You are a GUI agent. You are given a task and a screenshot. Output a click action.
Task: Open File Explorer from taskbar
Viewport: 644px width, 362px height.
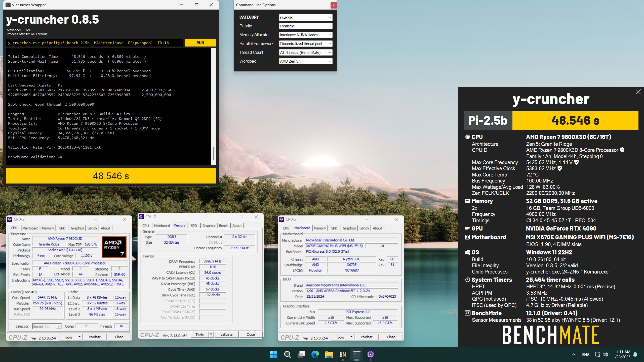click(329, 354)
